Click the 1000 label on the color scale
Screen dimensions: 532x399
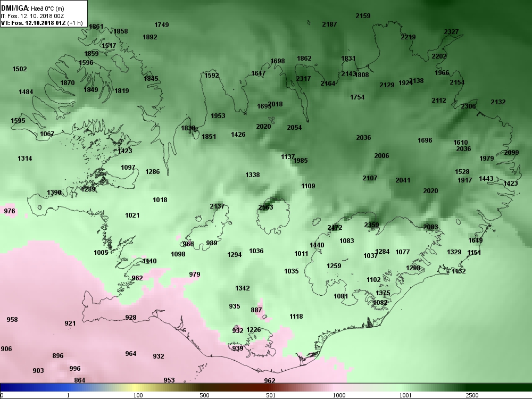coord(339,395)
